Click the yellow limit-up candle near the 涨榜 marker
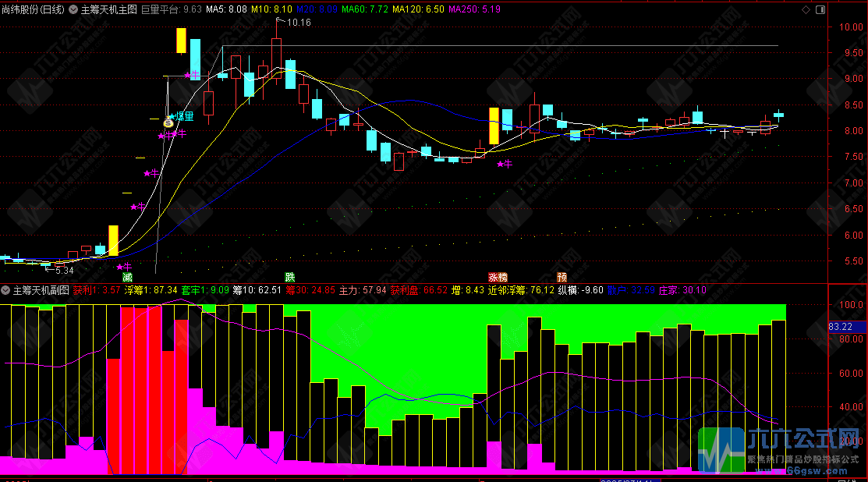The image size is (868, 482). (494, 126)
